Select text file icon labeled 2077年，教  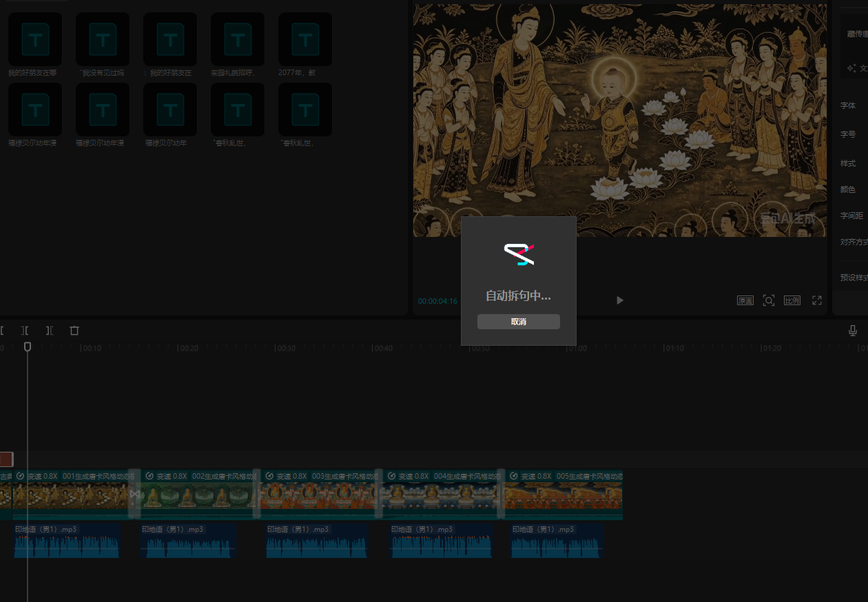[305, 39]
